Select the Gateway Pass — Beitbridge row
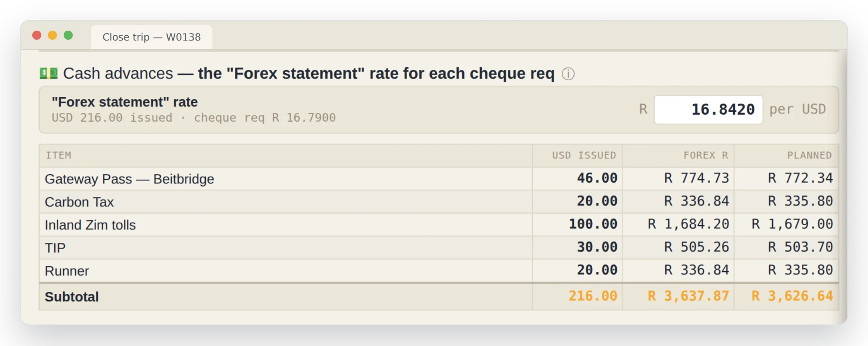 point(439,178)
